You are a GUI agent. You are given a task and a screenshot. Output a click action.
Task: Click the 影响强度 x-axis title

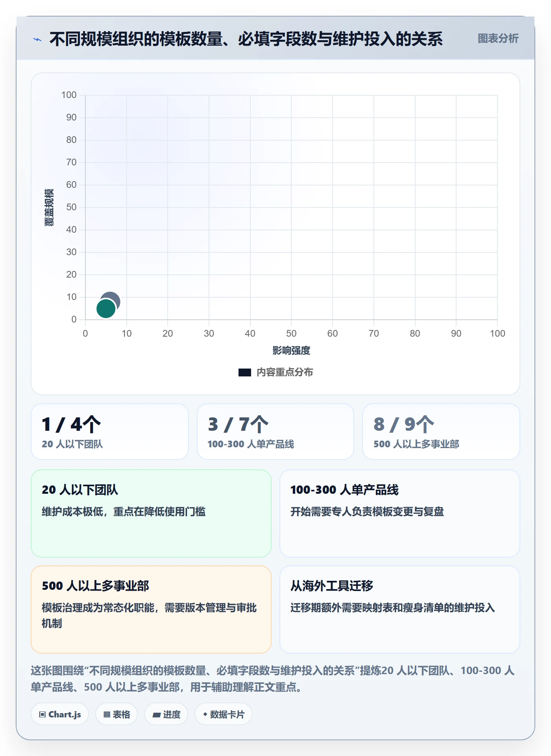(x=291, y=350)
